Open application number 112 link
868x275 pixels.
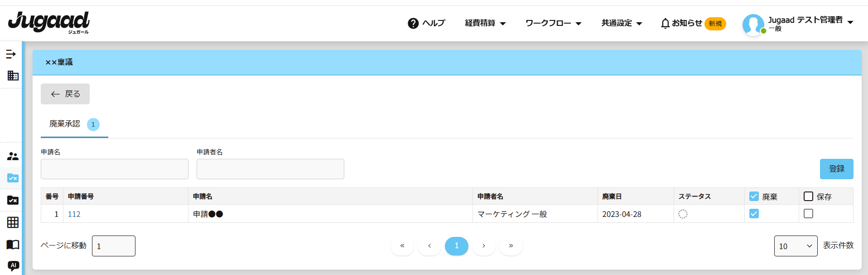click(74, 214)
